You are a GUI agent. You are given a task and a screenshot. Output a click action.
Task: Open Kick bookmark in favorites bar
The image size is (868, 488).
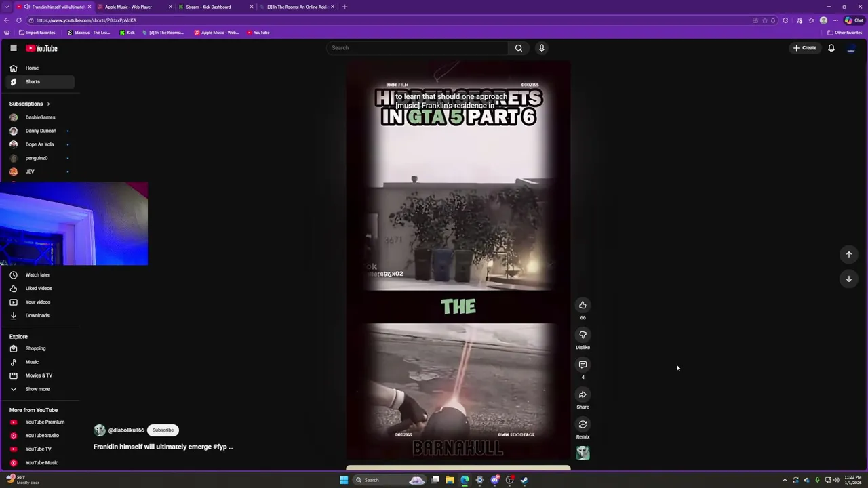[127, 33]
